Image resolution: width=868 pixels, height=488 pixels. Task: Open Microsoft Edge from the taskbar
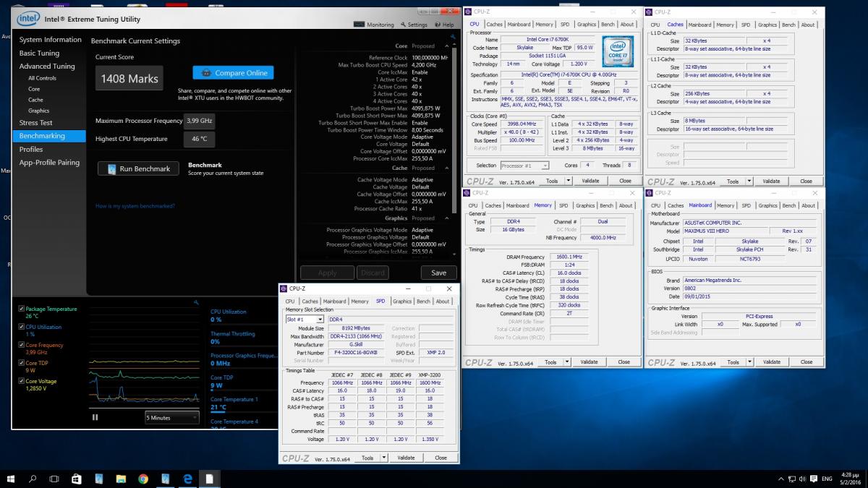[187, 479]
